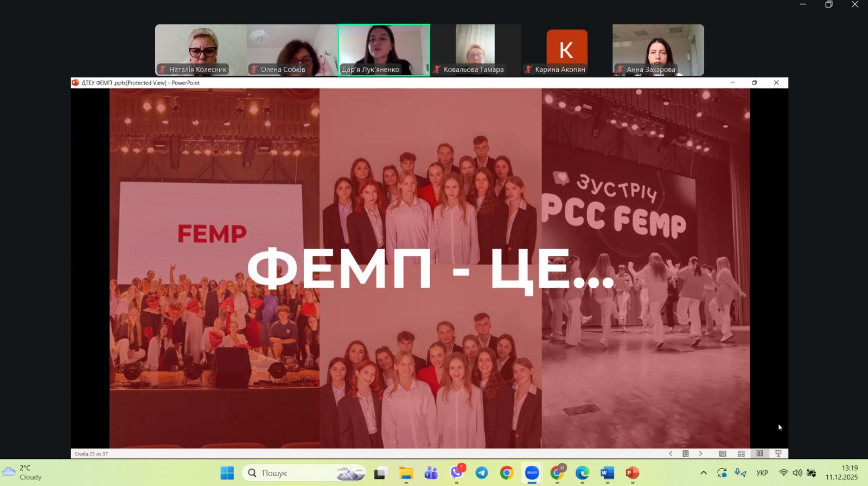This screenshot has height=486, width=868.
Task: Open the weather widget showing Cloudy
Action: point(23,472)
